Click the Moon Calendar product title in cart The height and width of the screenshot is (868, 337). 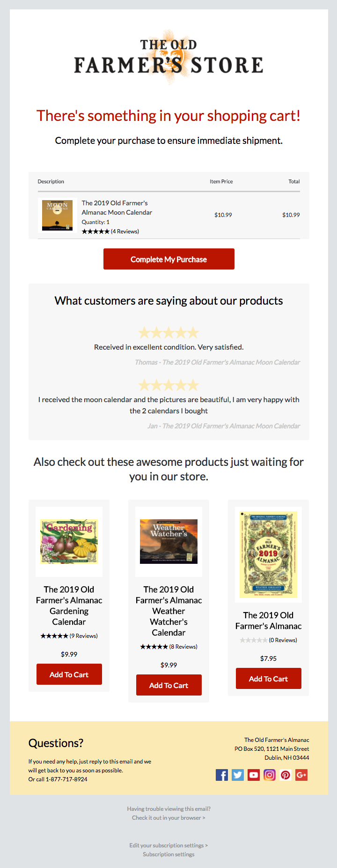tap(117, 208)
